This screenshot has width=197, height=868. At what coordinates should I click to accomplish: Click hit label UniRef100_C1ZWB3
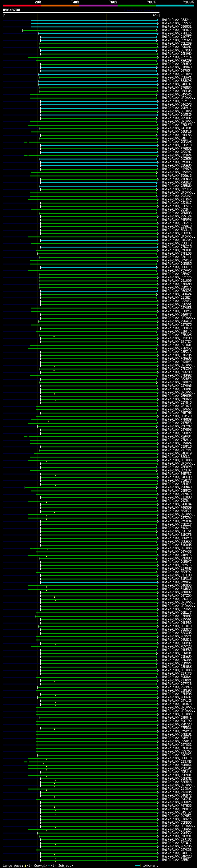[177, 497]
